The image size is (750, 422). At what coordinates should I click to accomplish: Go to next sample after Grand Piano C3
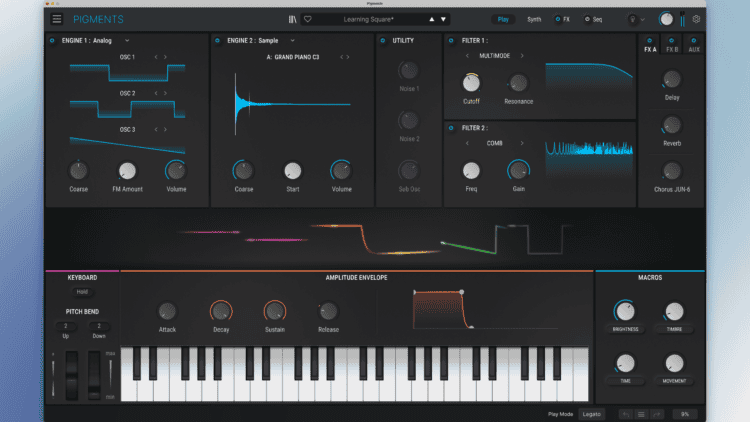(348, 57)
